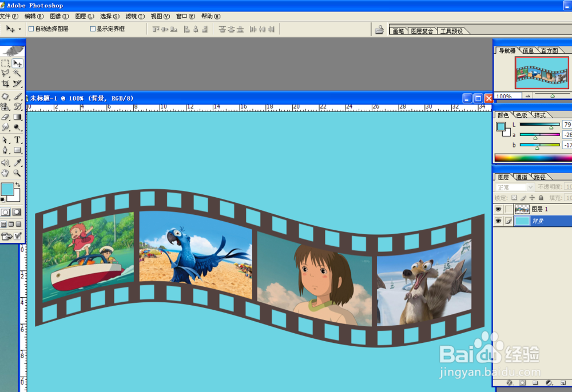Click the L slider in Color panel
Viewport: 572px width, 392px height.
(539, 125)
